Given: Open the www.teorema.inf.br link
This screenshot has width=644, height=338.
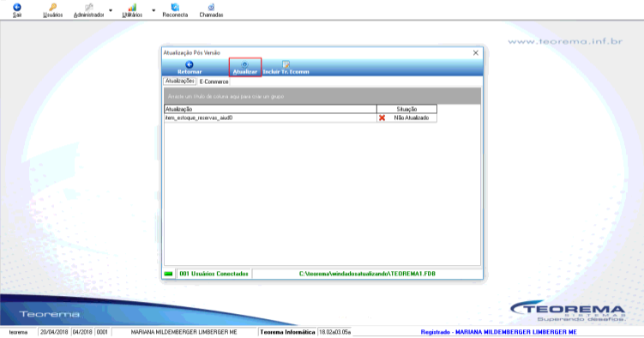Looking at the screenshot, I should pos(565,41).
